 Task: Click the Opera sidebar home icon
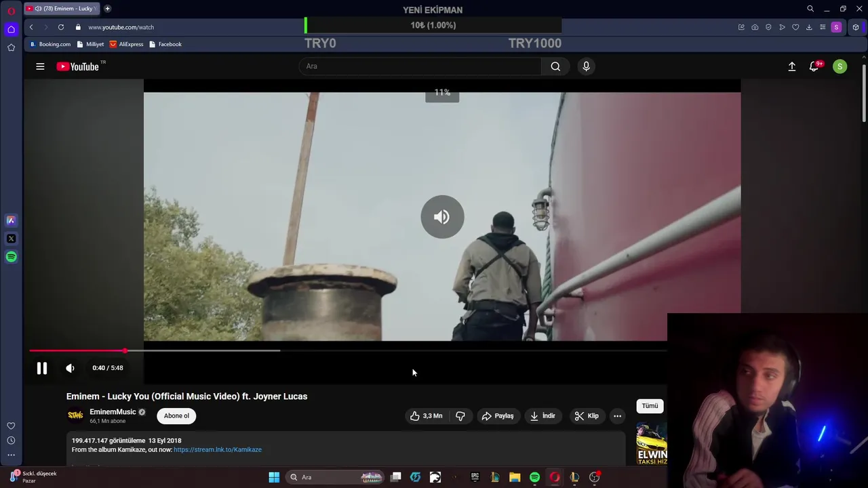[x=11, y=29]
